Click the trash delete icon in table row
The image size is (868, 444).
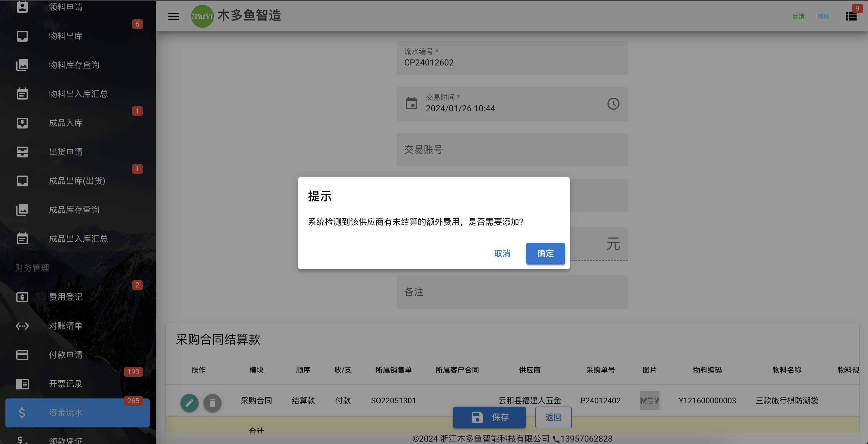click(212, 402)
